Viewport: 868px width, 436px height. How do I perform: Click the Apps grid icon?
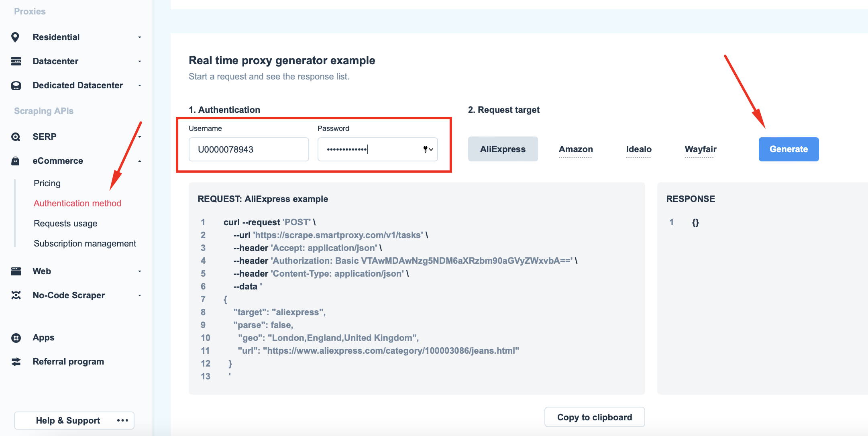(16, 338)
